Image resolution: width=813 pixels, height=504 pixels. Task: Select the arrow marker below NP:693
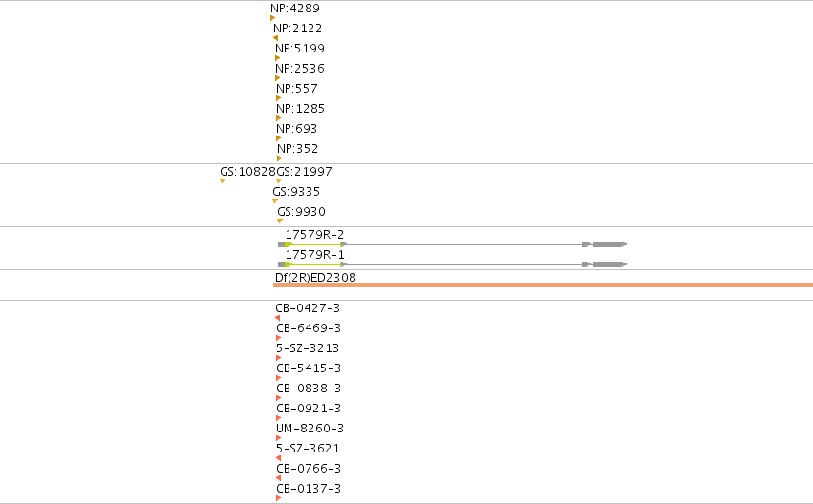pos(278,138)
